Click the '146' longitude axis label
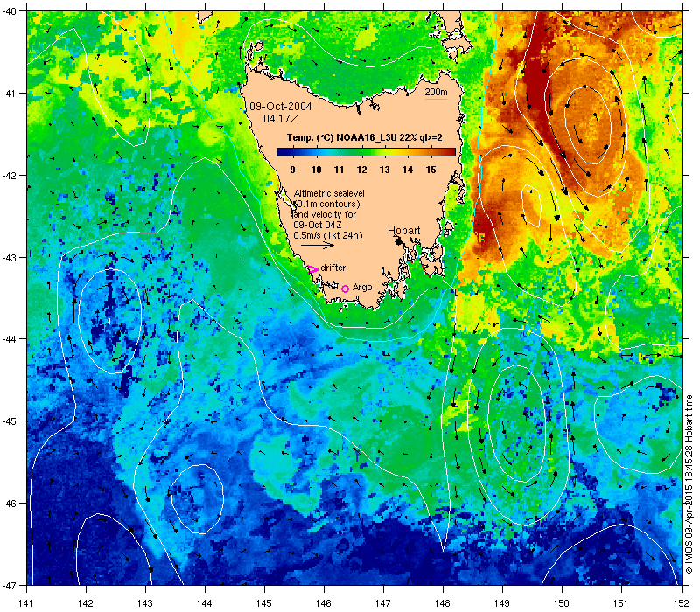The width and height of the screenshot is (700, 612). pyautogui.click(x=324, y=603)
